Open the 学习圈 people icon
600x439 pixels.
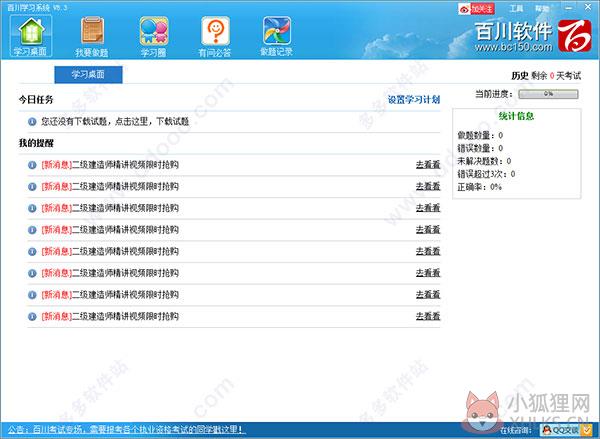pyautogui.click(x=153, y=37)
